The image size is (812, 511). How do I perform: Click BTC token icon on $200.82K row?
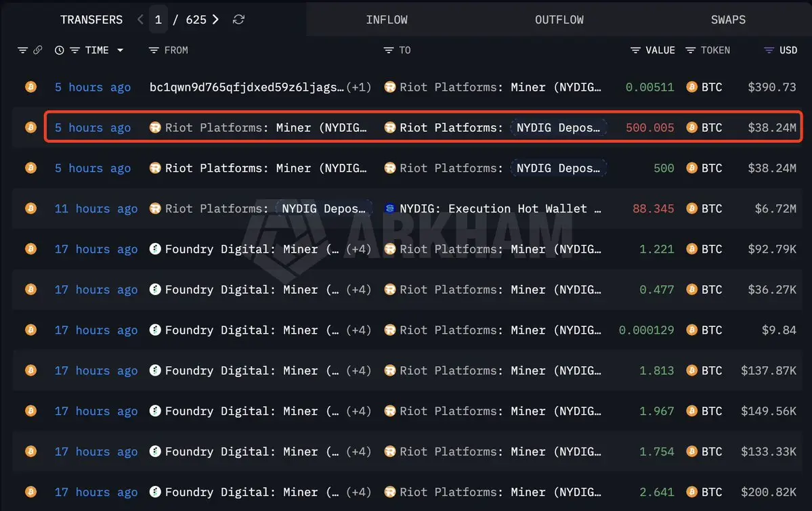point(692,492)
